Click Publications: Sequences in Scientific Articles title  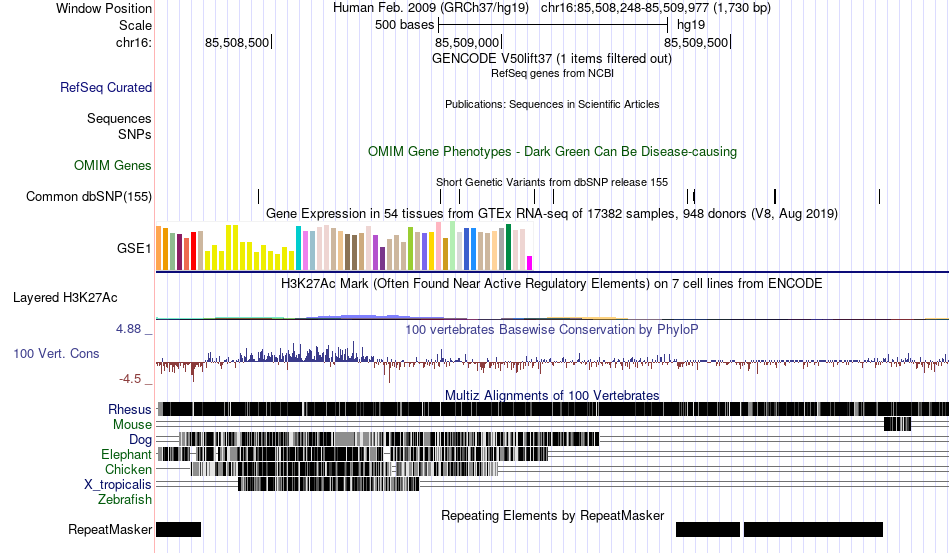(552, 104)
